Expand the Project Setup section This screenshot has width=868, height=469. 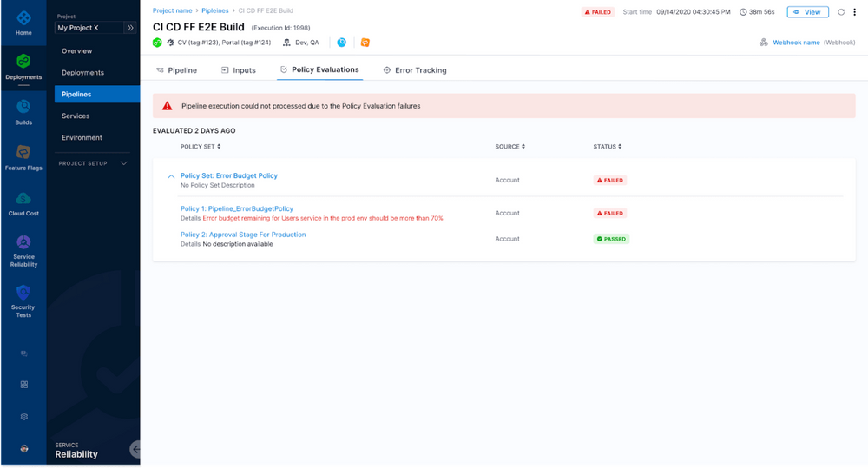pyautogui.click(x=93, y=163)
